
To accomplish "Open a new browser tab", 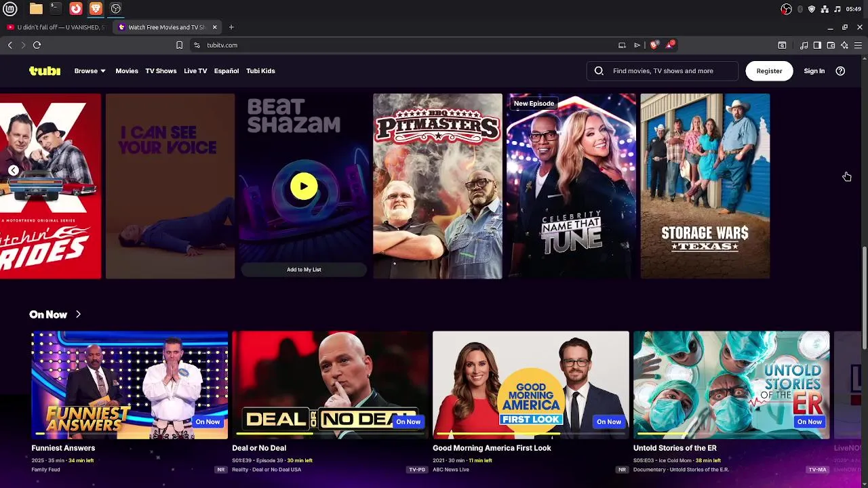I will click(231, 27).
